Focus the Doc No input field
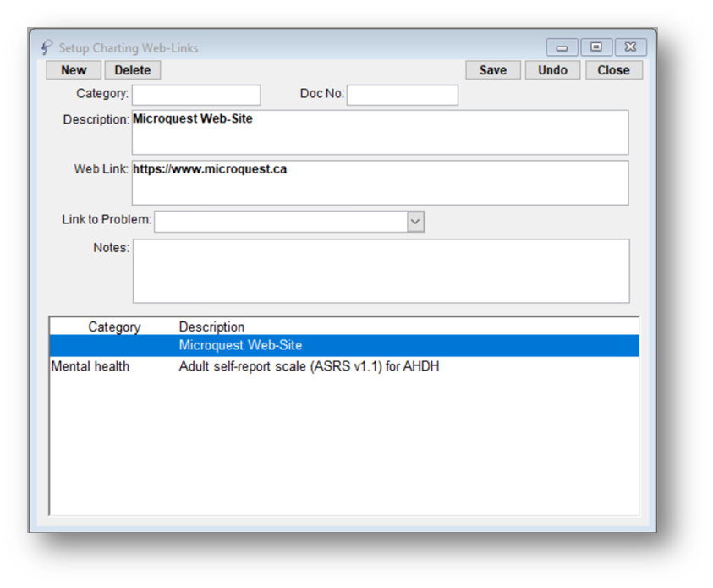The width and height of the screenshot is (713, 588). (403, 95)
